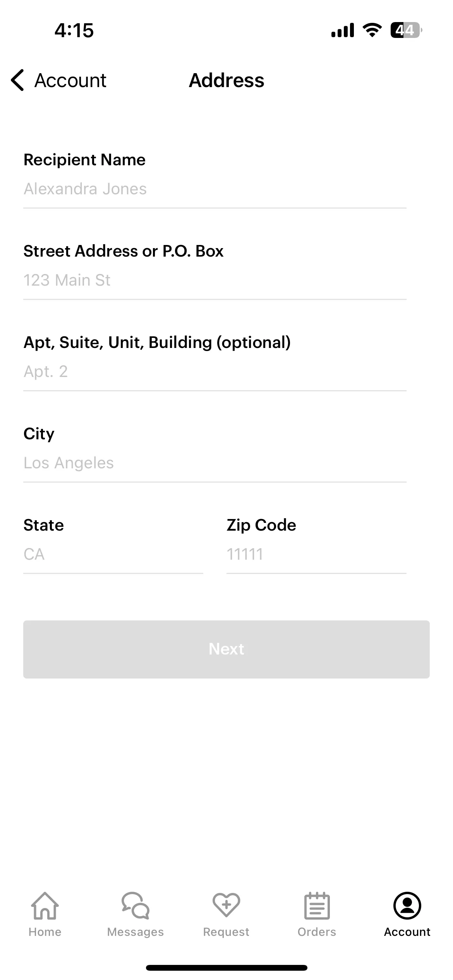This screenshot has width=453, height=980.
Task: Select the Apt, Suite, Unit, Building field
Action: point(215,372)
